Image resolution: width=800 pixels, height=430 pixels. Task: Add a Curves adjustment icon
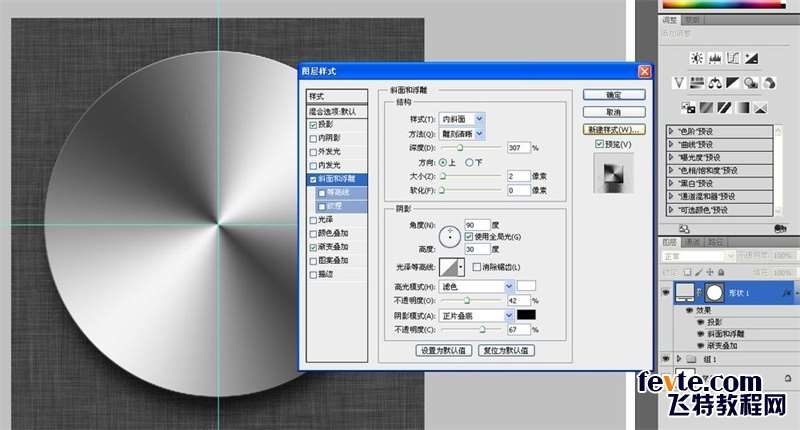[733, 58]
